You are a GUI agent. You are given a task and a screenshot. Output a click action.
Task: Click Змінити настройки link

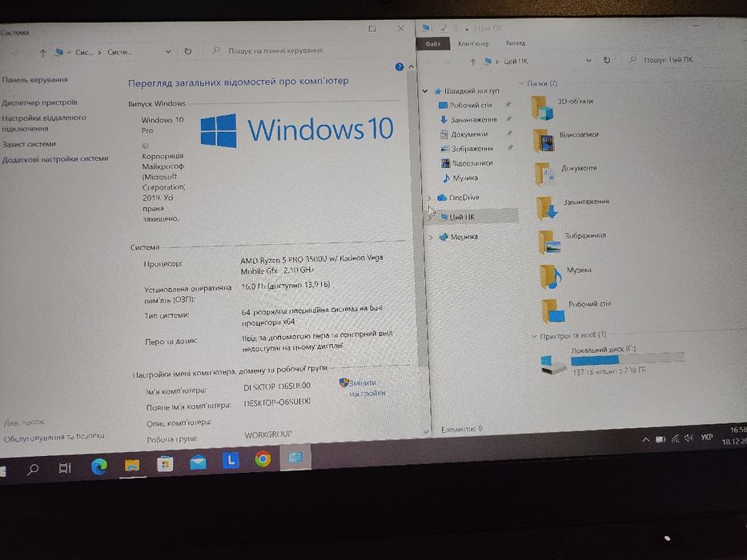pos(367,388)
